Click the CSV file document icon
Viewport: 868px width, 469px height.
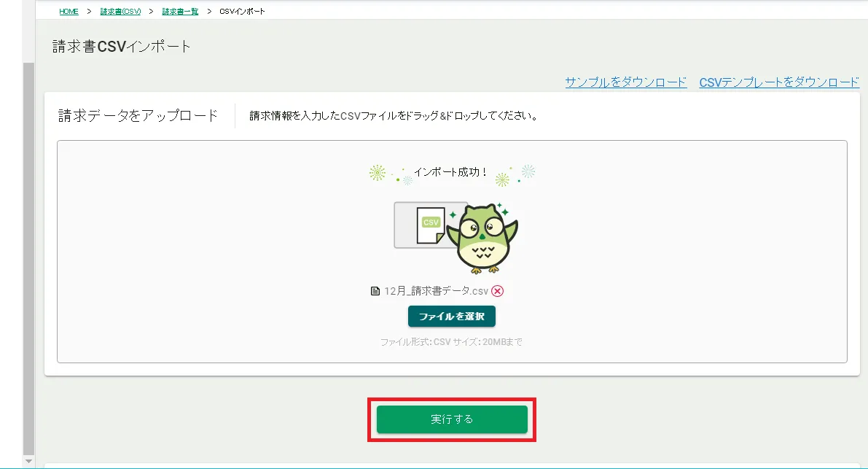(x=431, y=225)
